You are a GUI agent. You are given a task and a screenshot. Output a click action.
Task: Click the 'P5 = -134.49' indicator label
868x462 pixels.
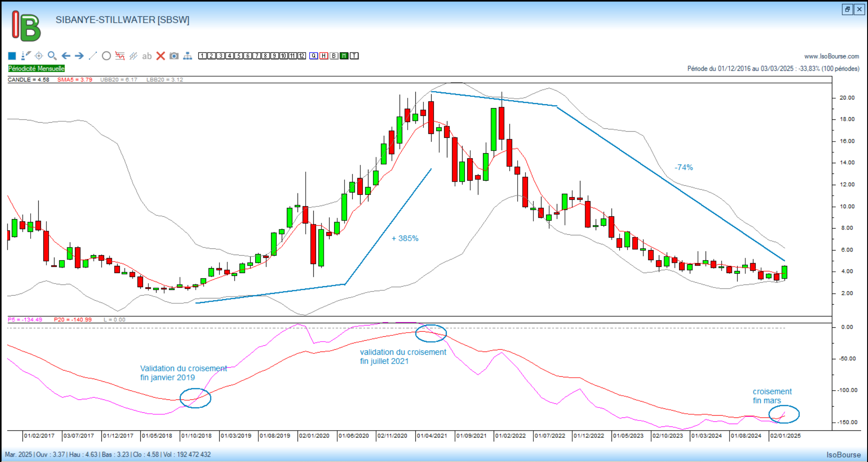point(25,320)
